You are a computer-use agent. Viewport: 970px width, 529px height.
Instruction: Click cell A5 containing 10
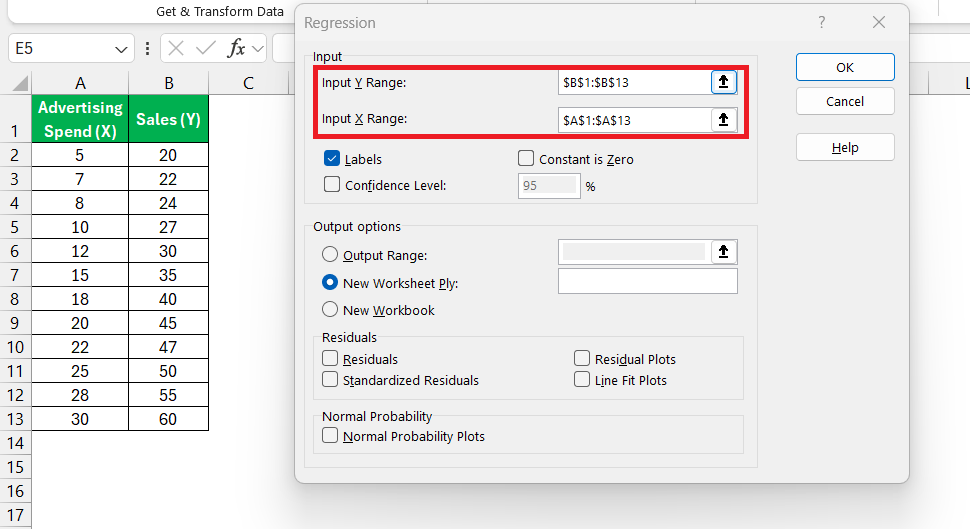(x=80, y=227)
